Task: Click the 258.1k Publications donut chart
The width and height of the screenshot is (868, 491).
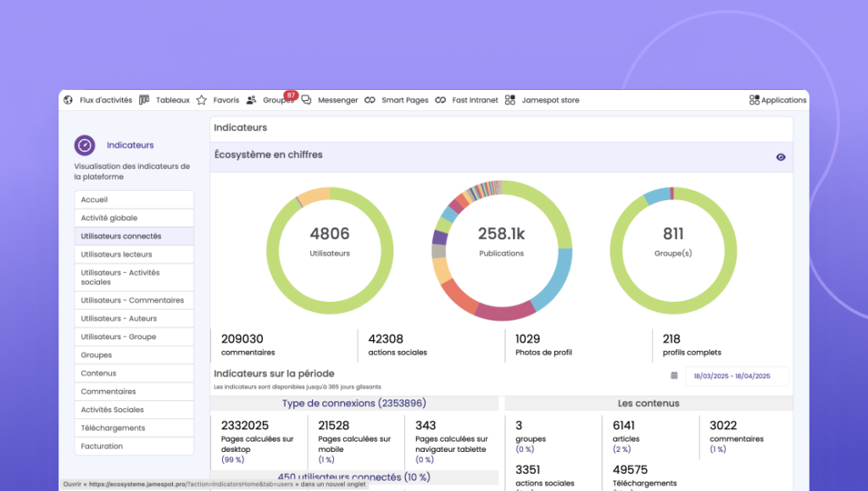Action: point(502,251)
